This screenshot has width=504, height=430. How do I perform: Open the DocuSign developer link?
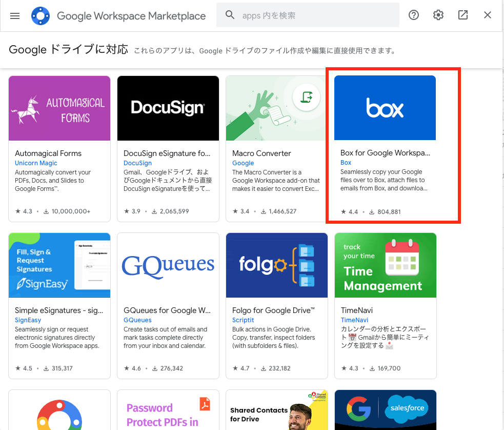(x=137, y=163)
